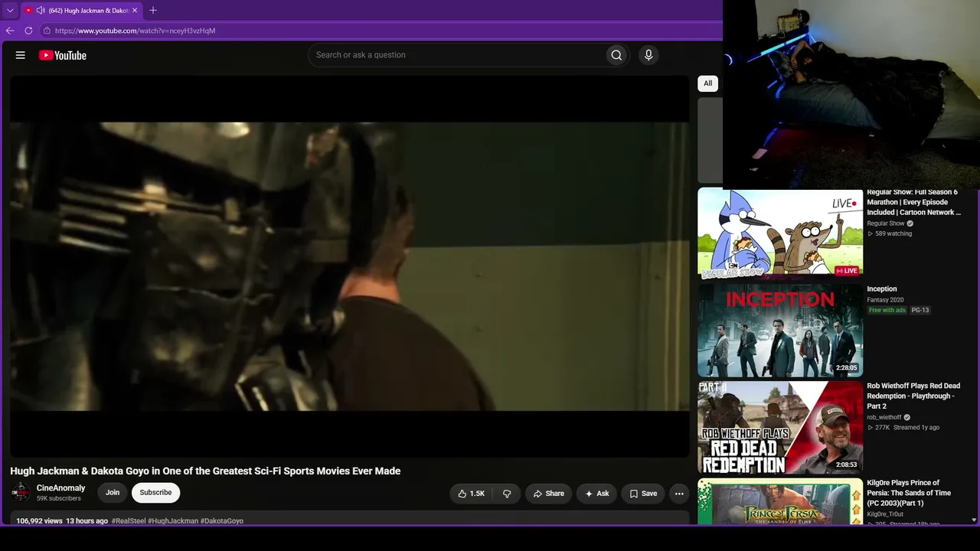Click the 589 watching text
Viewport: 980px width, 551px height.
point(893,234)
